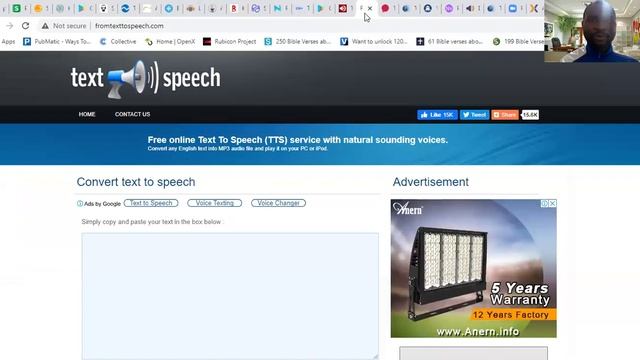
Task: Click the Convert text to speech heading
Action: coord(136,182)
